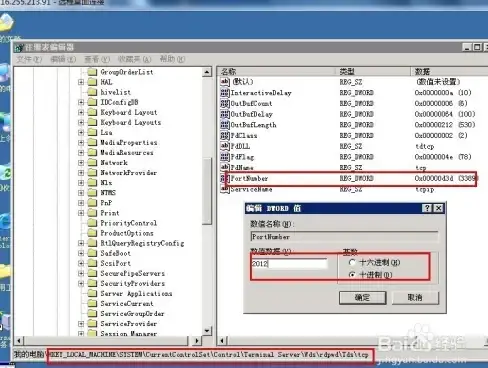Select the hivelist folder icon

tap(92, 92)
